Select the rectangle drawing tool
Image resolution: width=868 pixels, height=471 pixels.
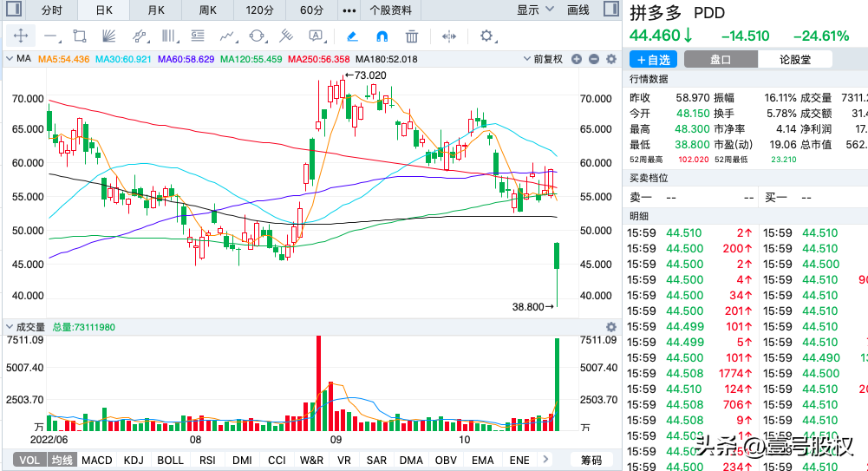coord(80,36)
